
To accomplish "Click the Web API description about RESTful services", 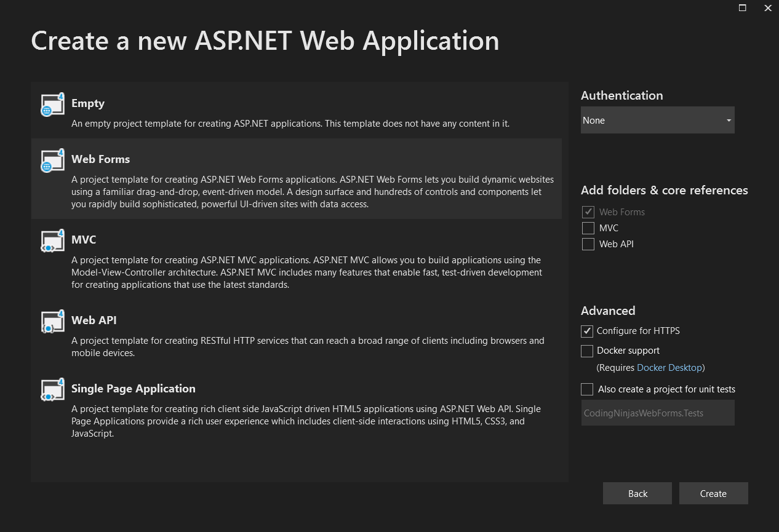I will tap(308, 347).
